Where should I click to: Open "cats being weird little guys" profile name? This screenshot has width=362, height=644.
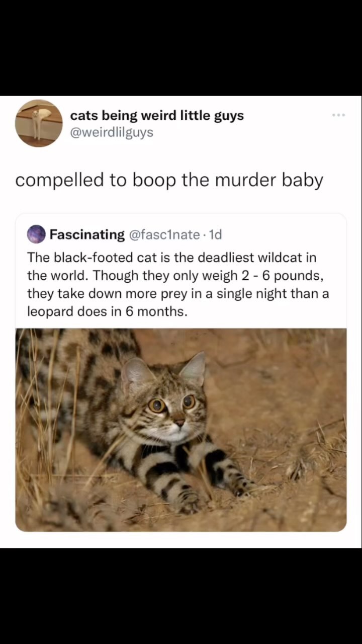(x=157, y=116)
